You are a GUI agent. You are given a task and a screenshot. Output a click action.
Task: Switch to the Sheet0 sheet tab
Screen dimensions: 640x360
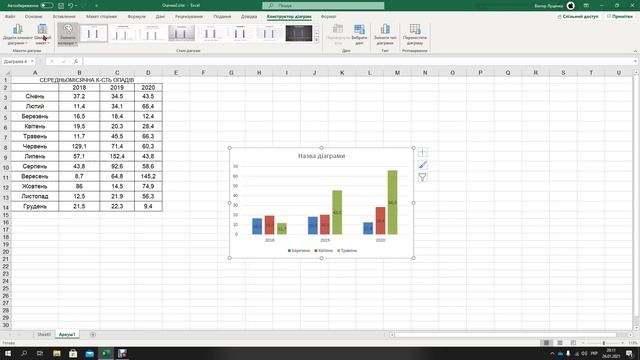pos(44,334)
